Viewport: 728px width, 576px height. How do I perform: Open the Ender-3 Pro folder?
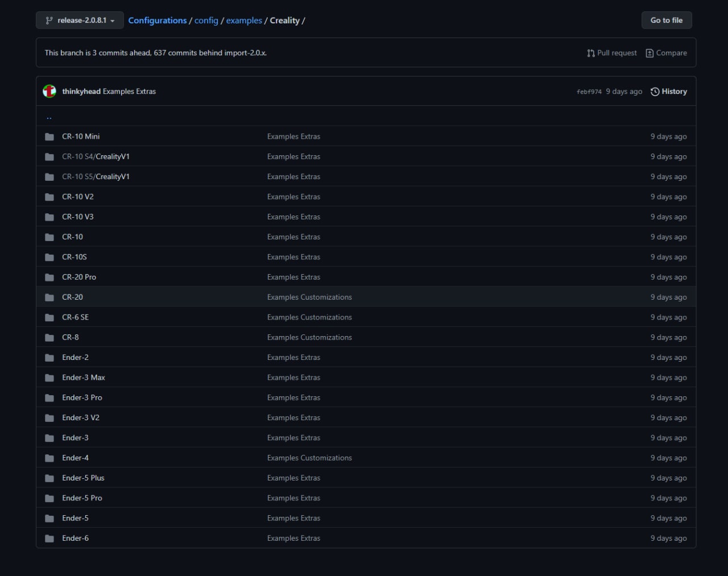coord(82,397)
